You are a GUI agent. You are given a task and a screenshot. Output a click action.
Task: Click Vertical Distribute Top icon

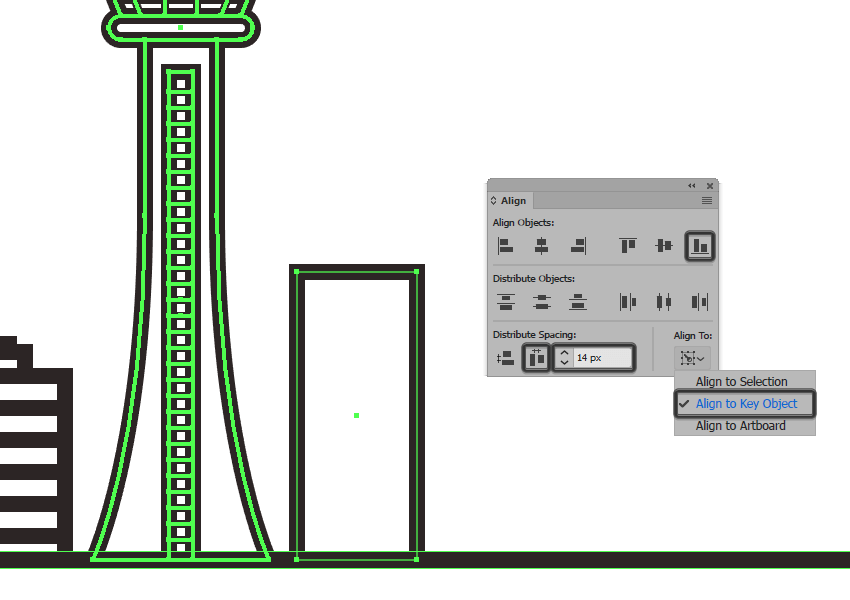(x=505, y=302)
